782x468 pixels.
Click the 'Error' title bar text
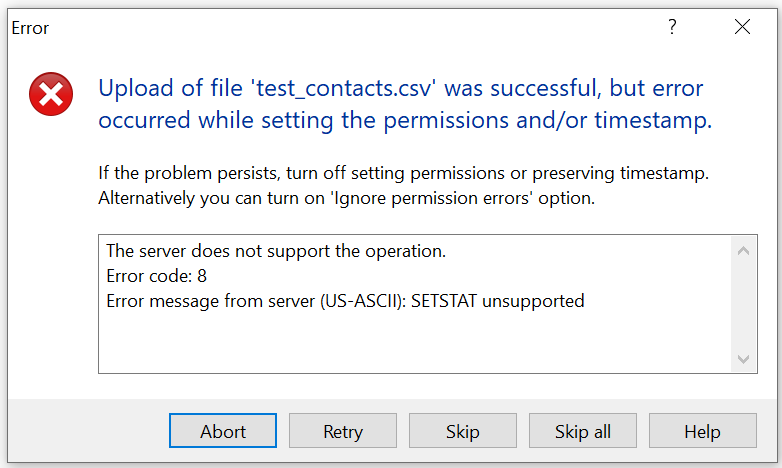[30, 28]
